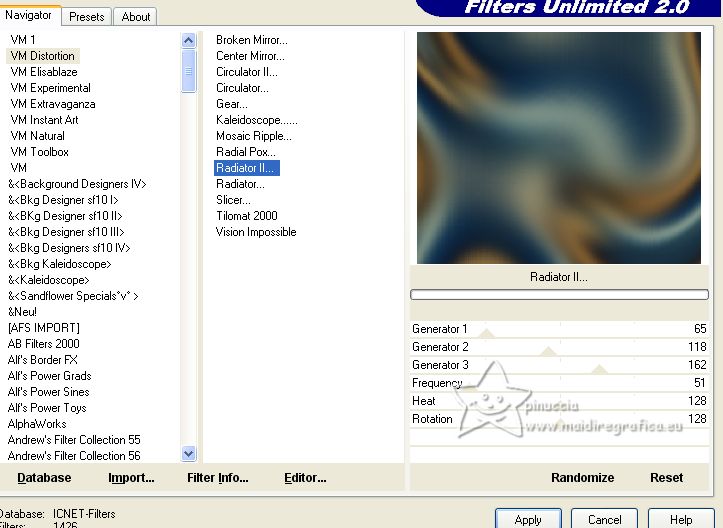723x528 pixels.
Task: Select Andrew's Filter Collection 56
Action: pos(74,456)
